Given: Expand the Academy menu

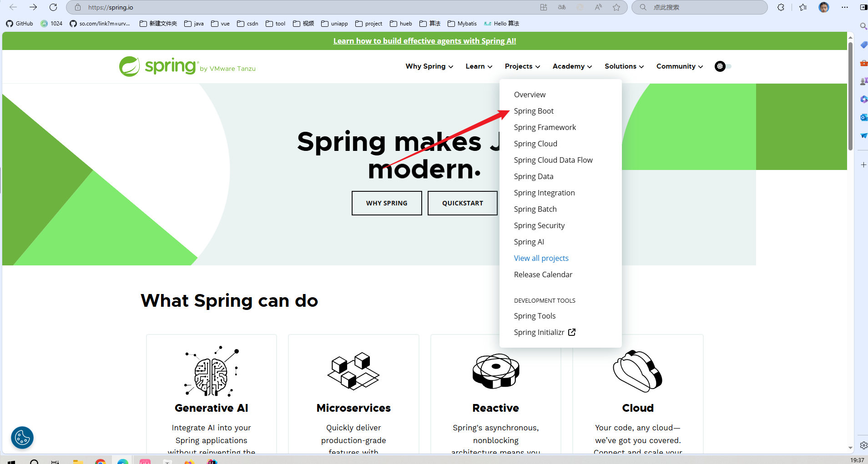Looking at the screenshot, I should click(x=572, y=66).
